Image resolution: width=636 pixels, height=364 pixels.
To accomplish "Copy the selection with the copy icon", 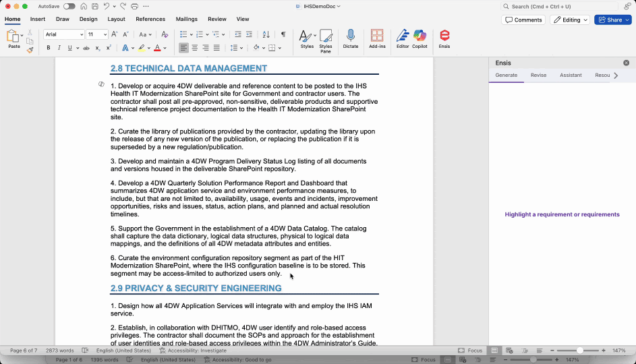I will 30,41.
